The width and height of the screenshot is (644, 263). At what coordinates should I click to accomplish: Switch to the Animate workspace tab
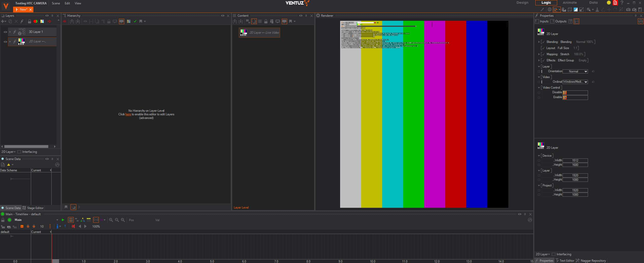[x=570, y=3]
